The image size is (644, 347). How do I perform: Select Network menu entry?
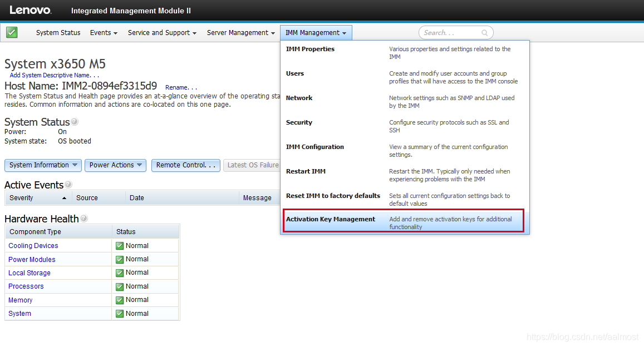click(x=299, y=98)
